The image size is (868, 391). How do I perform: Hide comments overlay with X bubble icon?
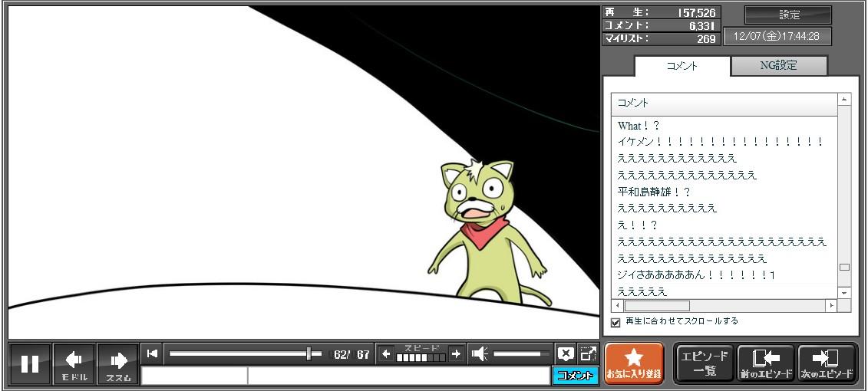coord(566,353)
